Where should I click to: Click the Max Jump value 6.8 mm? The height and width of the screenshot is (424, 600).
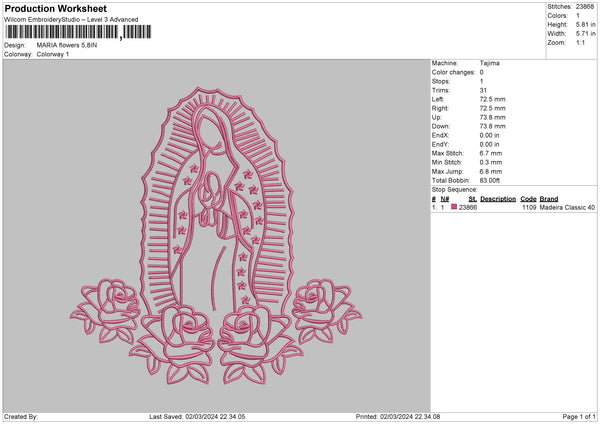tap(491, 171)
